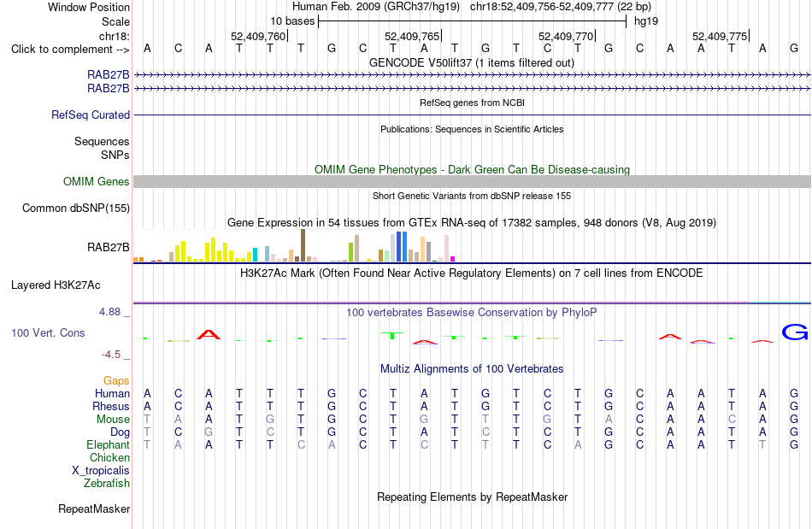Click the RefSeq Curated gene line
The image size is (812, 529).
(x=472, y=115)
